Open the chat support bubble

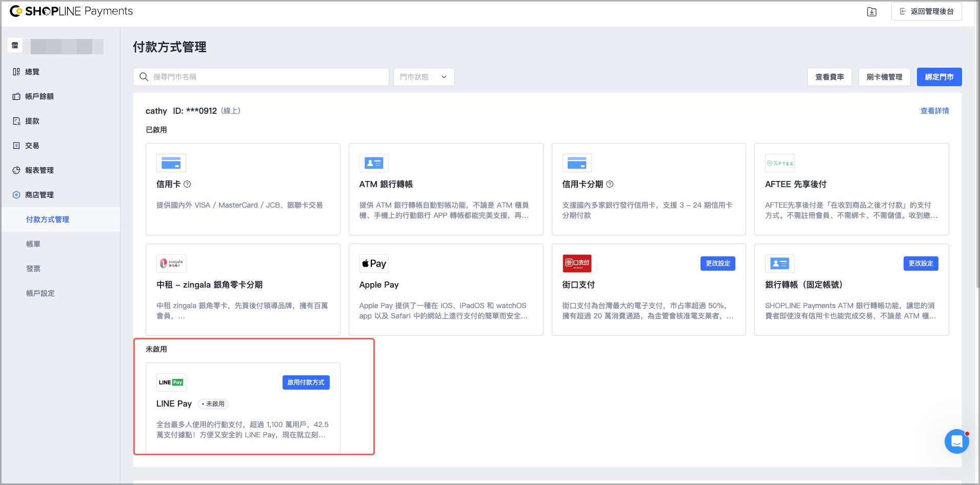point(957,441)
